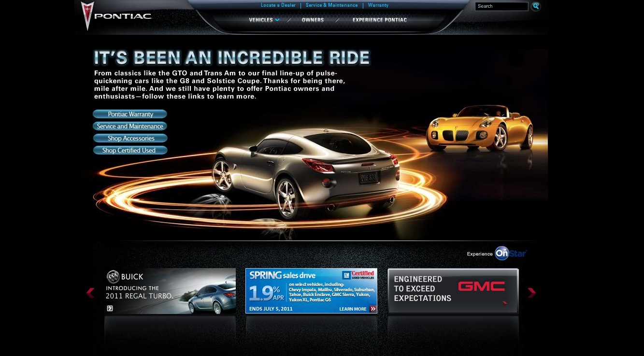Click the yellow Solstice convertible image
Viewport: 644px width, 356px height.
479,128
